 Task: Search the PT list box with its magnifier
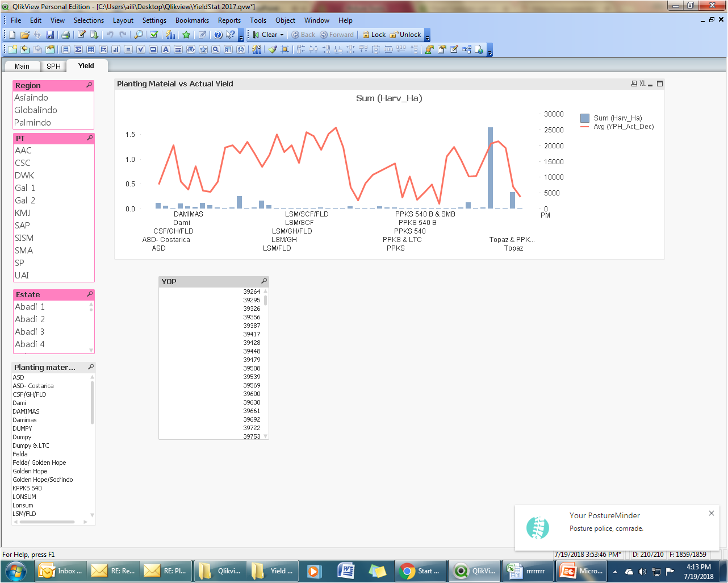coord(90,138)
